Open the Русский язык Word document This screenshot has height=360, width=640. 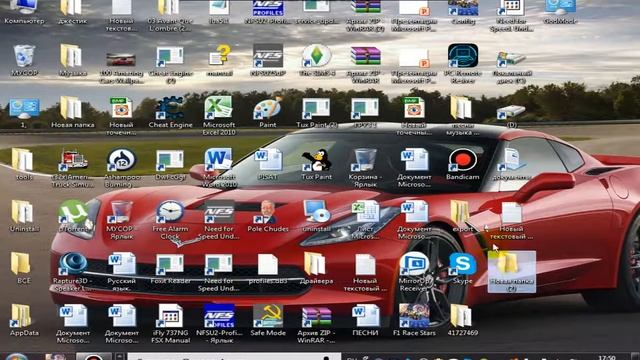coord(121,271)
